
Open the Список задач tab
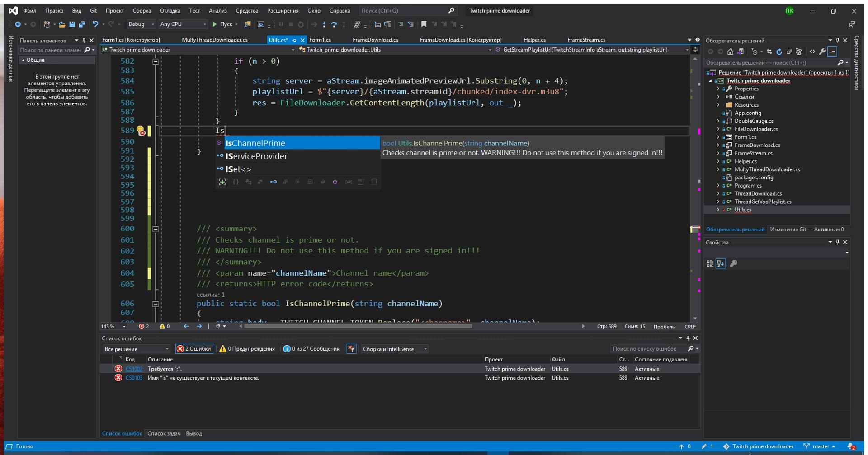click(x=164, y=433)
